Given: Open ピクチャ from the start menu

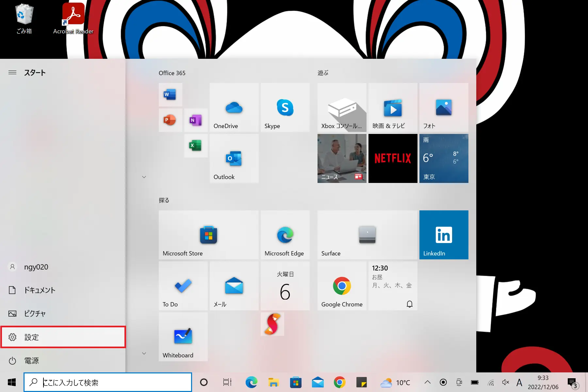Looking at the screenshot, I should click(63, 314).
